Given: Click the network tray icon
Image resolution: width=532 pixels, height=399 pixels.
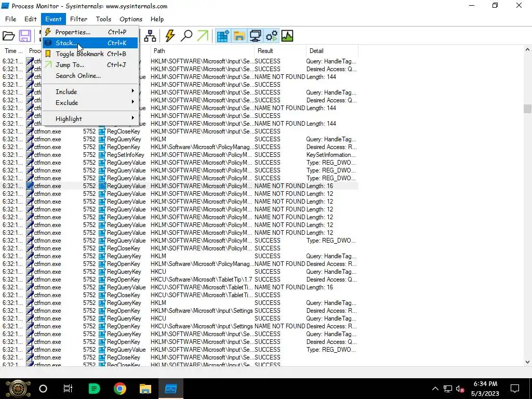Looking at the screenshot, I should click(x=448, y=389).
